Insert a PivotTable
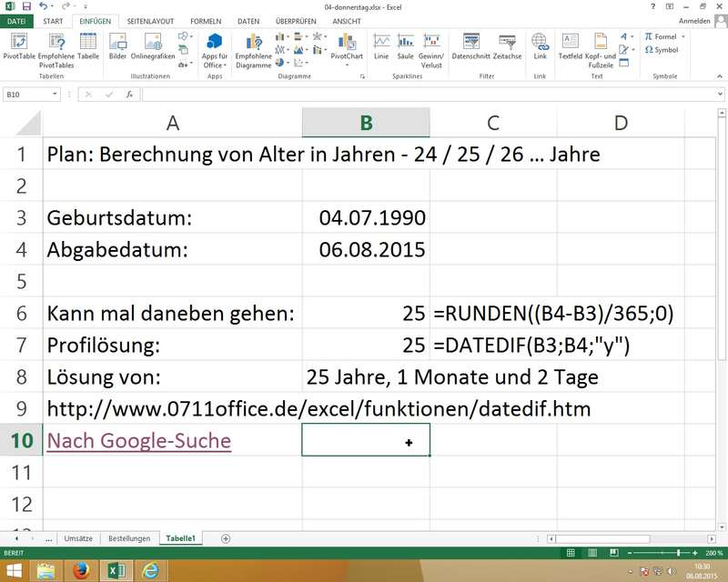The height and width of the screenshot is (582, 728). pos(18,45)
